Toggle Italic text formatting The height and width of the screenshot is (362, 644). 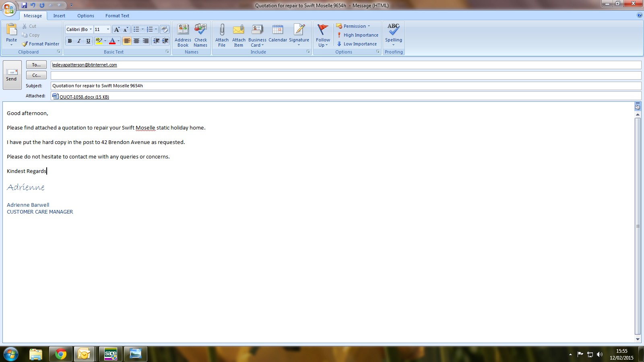[x=79, y=41]
